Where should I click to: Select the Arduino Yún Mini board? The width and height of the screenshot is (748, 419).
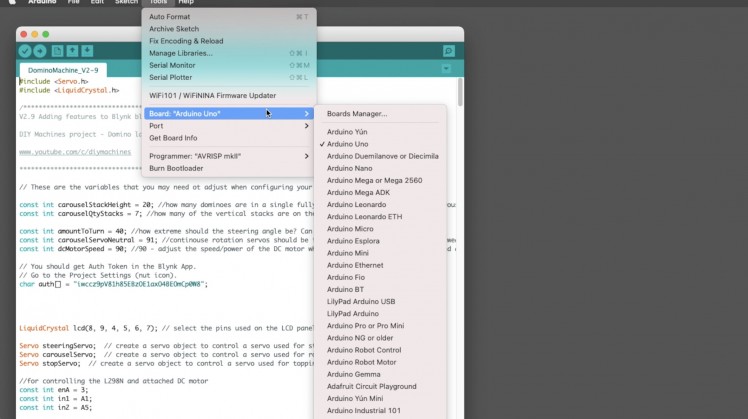380,398
